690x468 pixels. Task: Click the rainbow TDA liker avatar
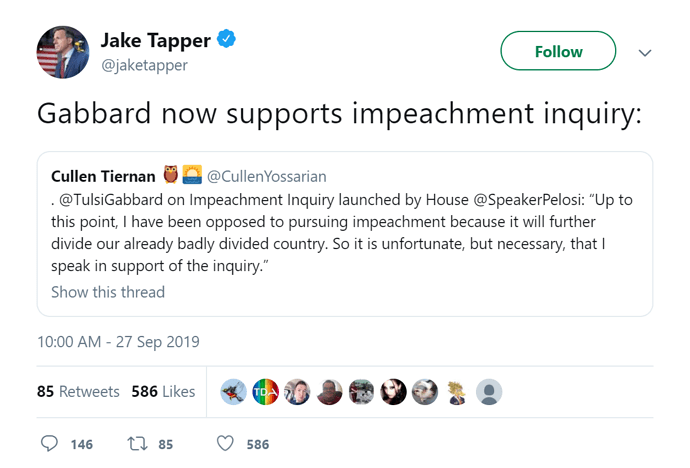(265, 392)
